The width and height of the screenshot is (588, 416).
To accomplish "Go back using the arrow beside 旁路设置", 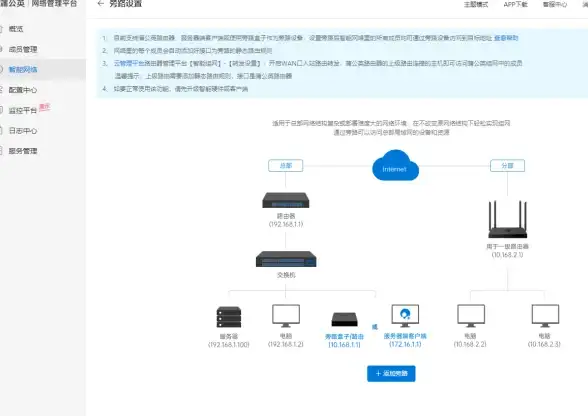I will pos(100,4).
